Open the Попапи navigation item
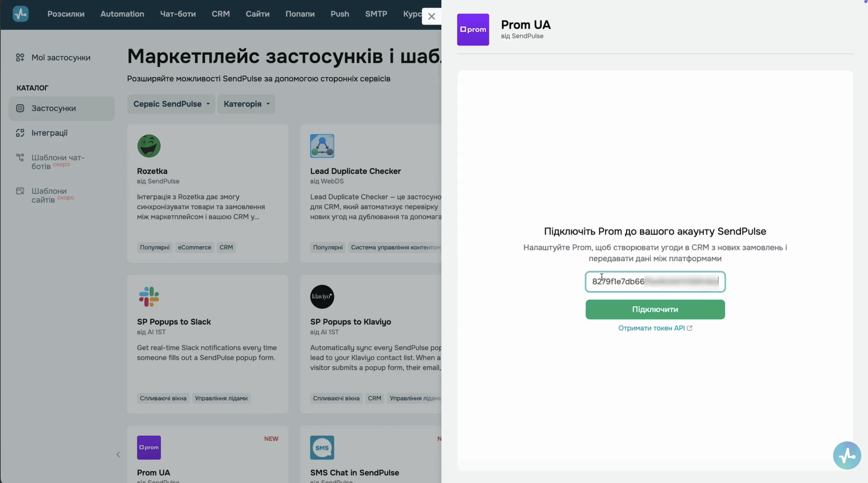This screenshot has height=483, width=868. pyautogui.click(x=300, y=14)
